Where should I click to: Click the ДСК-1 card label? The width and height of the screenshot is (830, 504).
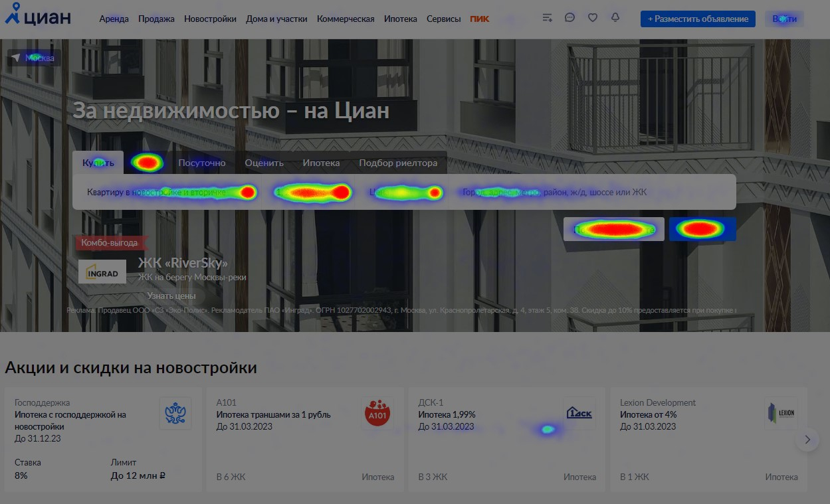431,402
